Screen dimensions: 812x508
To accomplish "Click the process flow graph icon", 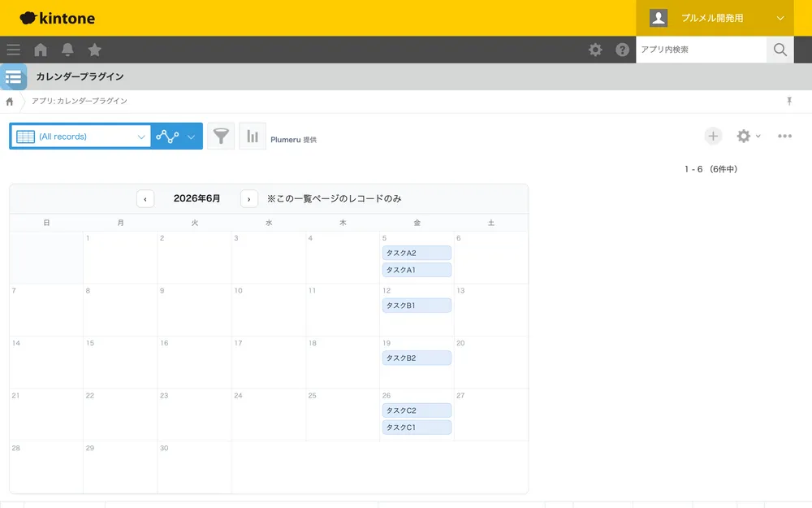I will pyautogui.click(x=167, y=137).
